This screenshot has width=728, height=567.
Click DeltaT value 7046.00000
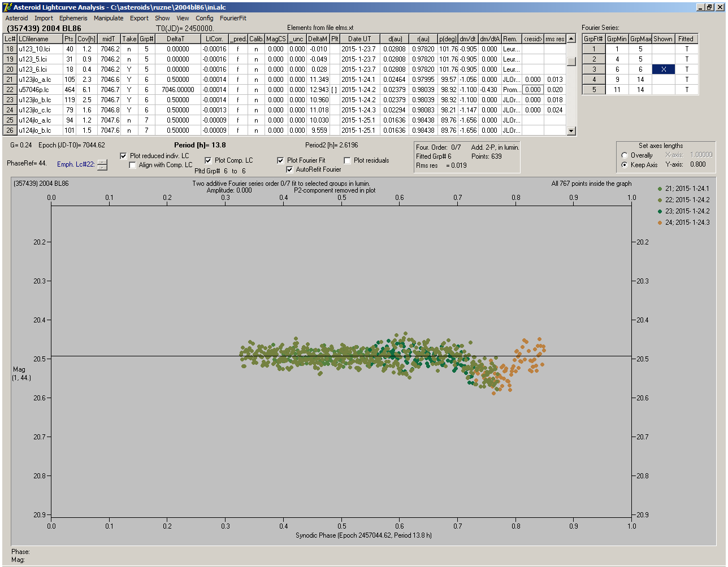[178, 90]
